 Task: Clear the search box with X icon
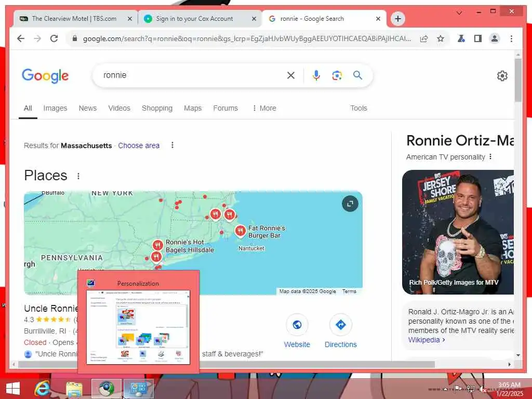pos(291,75)
